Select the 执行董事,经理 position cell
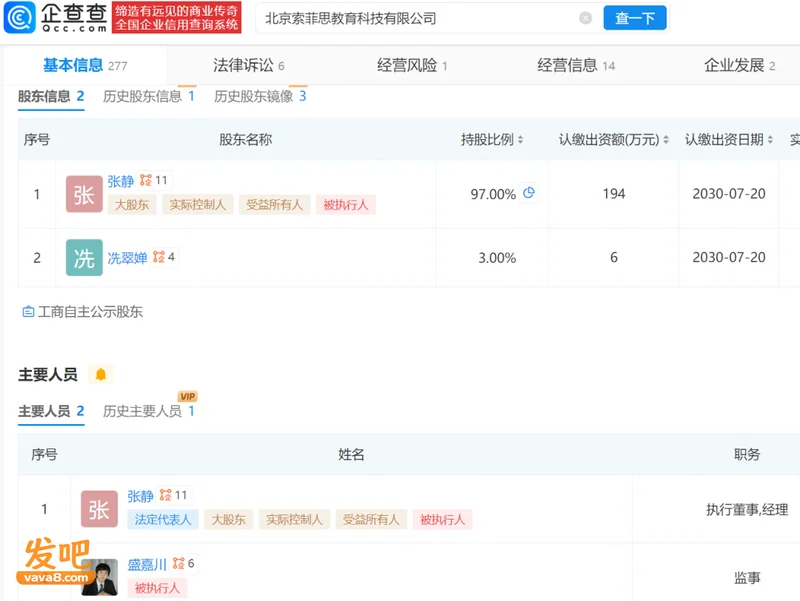800x601 pixels. [x=747, y=509]
